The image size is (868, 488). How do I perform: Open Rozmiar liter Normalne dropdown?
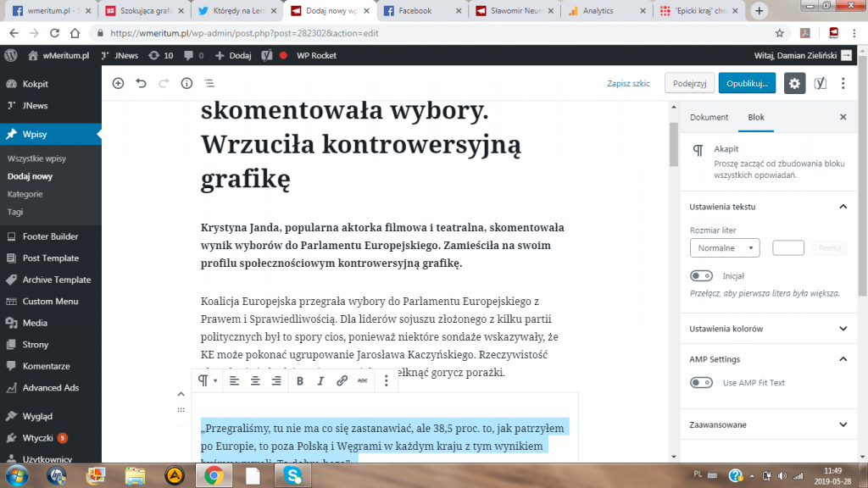pyautogui.click(x=725, y=248)
